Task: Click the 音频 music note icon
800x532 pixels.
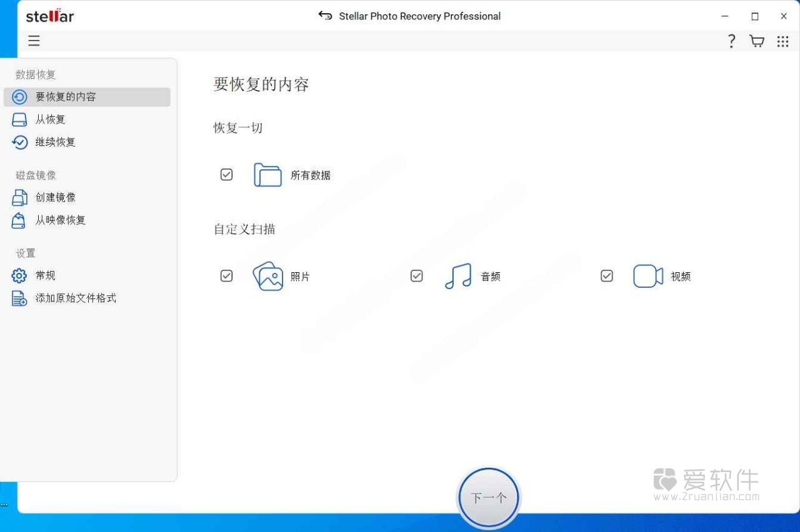Action: point(458,276)
